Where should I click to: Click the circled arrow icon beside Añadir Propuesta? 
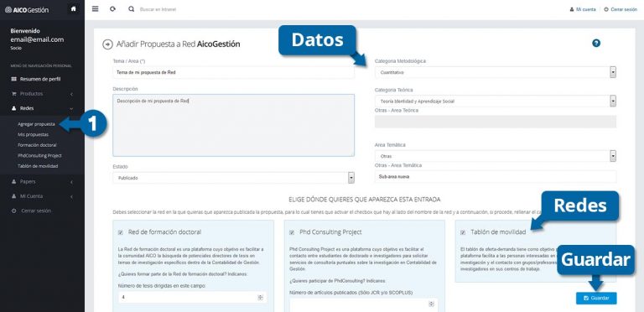point(107,44)
